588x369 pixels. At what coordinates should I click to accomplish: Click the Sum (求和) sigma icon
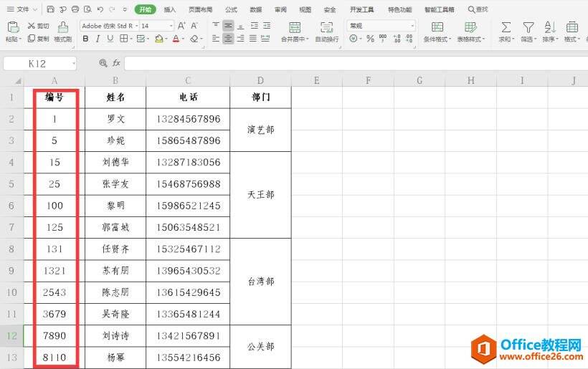pos(506,28)
